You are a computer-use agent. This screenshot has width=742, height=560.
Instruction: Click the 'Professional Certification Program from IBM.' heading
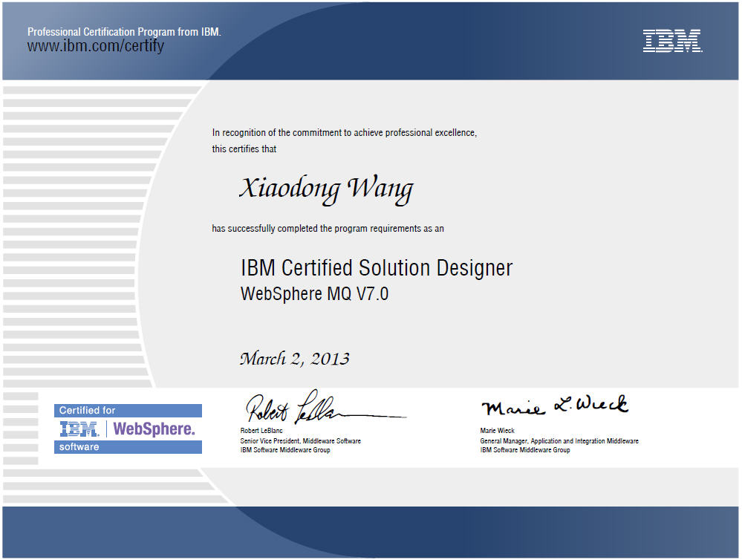click(x=124, y=32)
